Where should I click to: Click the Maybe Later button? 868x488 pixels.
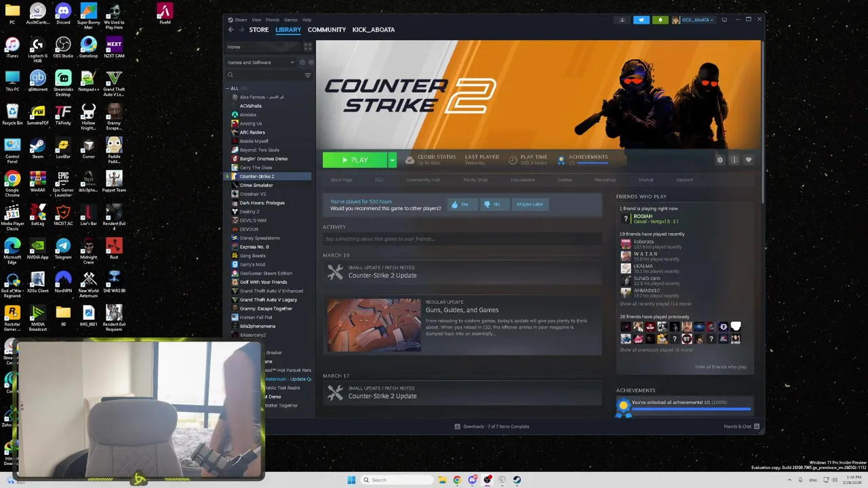(x=530, y=204)
